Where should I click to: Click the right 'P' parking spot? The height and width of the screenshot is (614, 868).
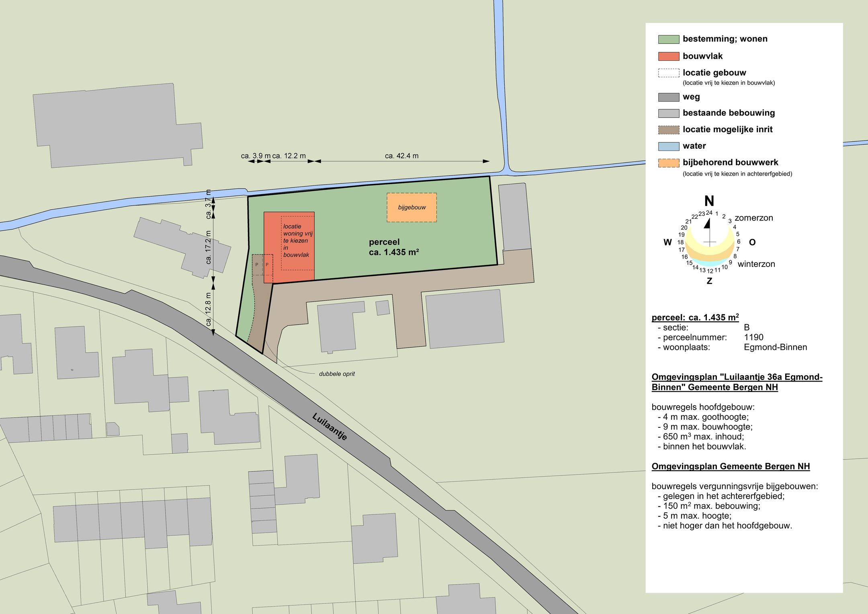tap(267, 265)
